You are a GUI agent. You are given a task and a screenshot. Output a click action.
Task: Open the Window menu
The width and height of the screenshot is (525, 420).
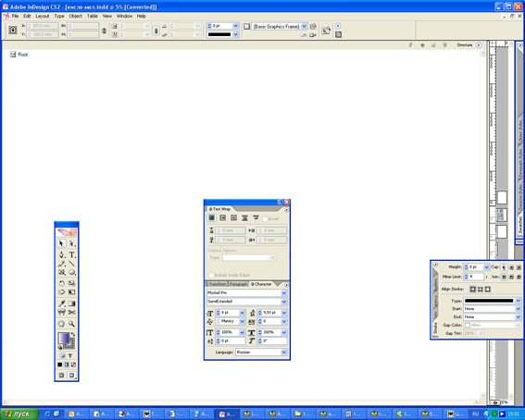tap(124, 16)
